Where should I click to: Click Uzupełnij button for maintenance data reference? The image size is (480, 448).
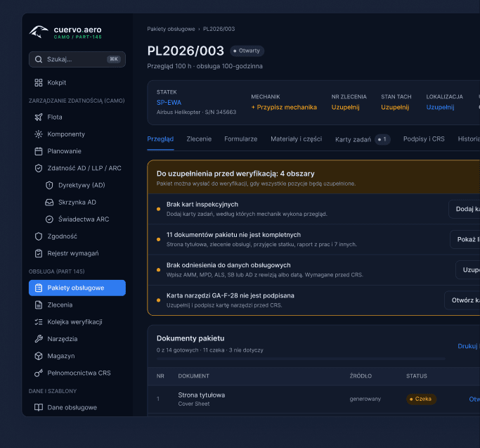(468, 269)
